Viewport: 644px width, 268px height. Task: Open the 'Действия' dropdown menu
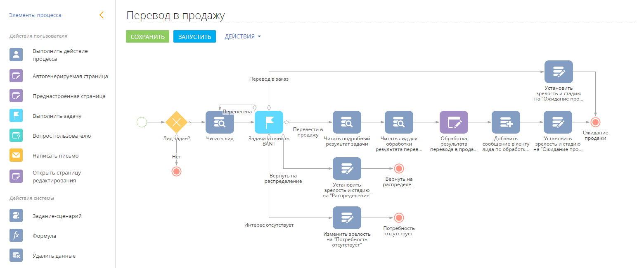click(243, 36)
